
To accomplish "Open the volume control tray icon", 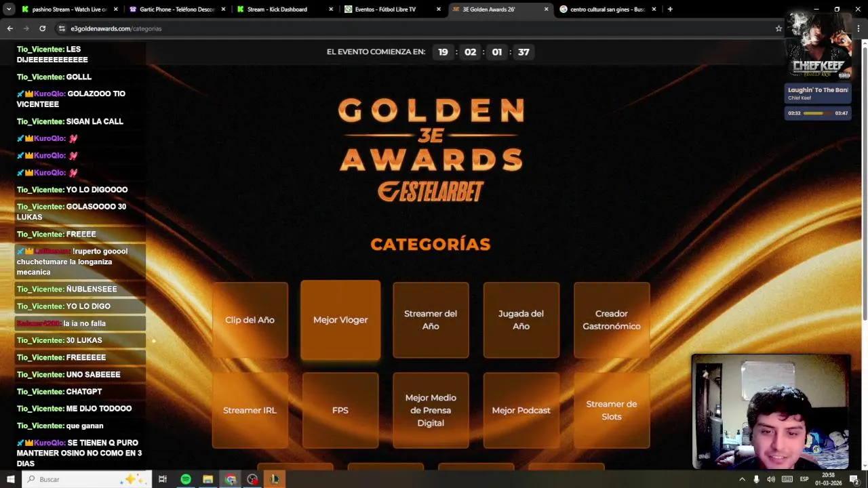I will coord(771,479).
